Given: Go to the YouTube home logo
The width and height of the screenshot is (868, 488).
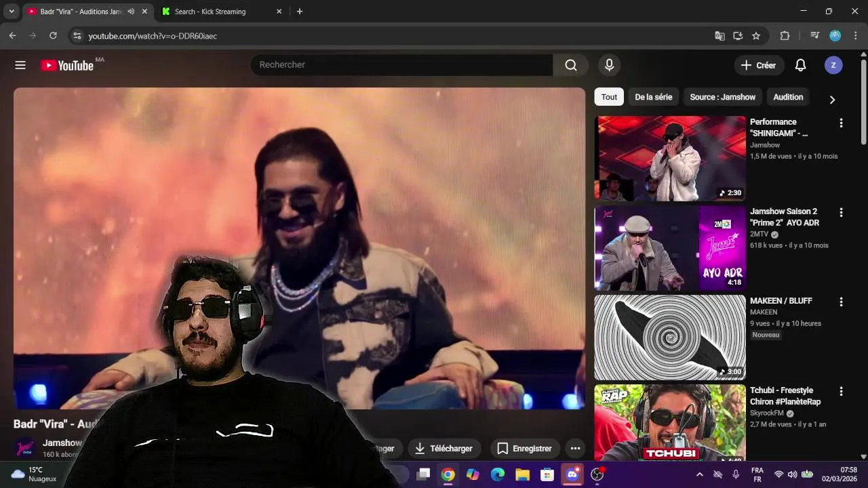Looking at the screenshot, I should [67, 65].
